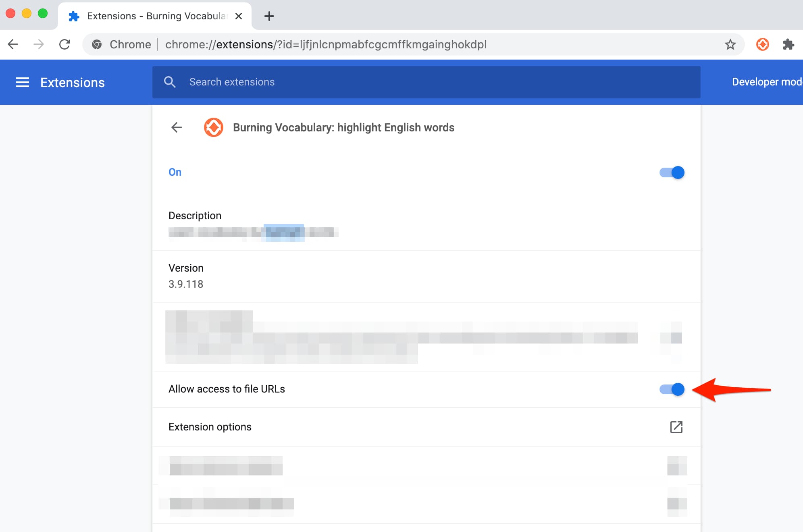Click the Version heading
This screenshot has width=803, height=532.
point(186,268)
